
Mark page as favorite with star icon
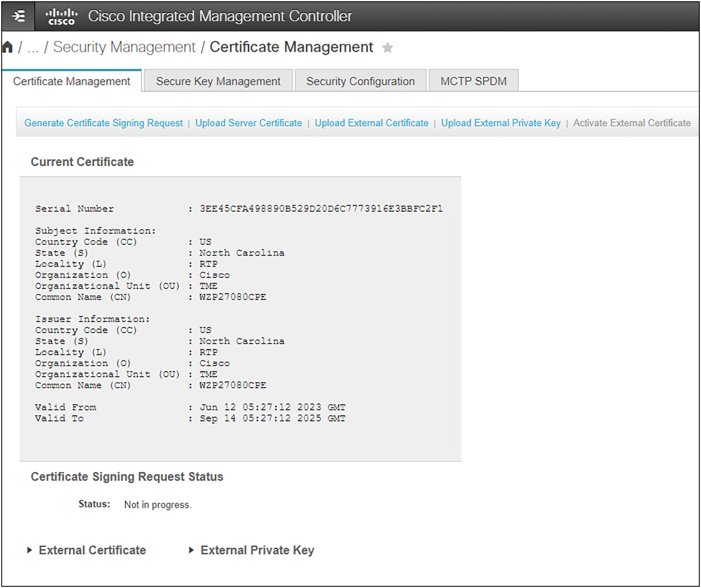coord(387,47)
